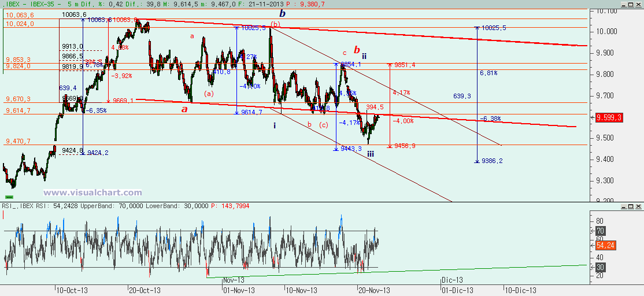This screenshot has width=644, height=296.
Task: Click the orange 10,024,0 level label
Action: click(x=19, y=24)
